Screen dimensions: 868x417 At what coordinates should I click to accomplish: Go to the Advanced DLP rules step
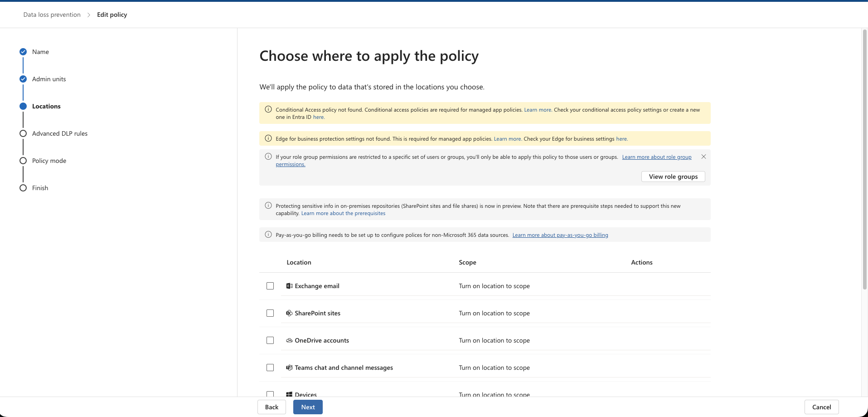click(x=59, y=133)
